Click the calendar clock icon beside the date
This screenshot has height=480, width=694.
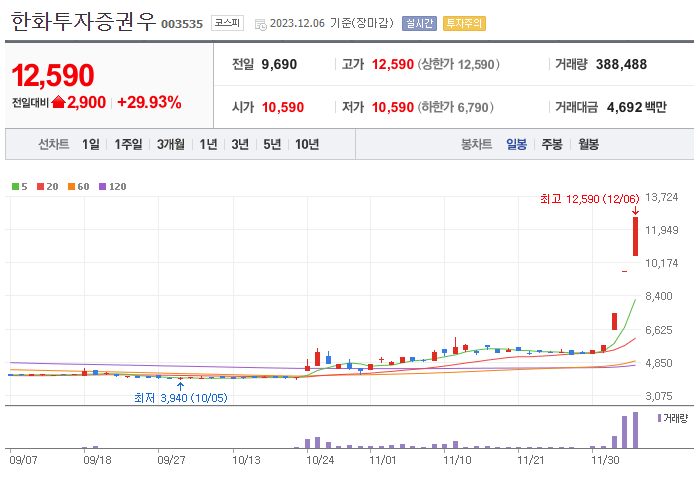coord(261,25)
